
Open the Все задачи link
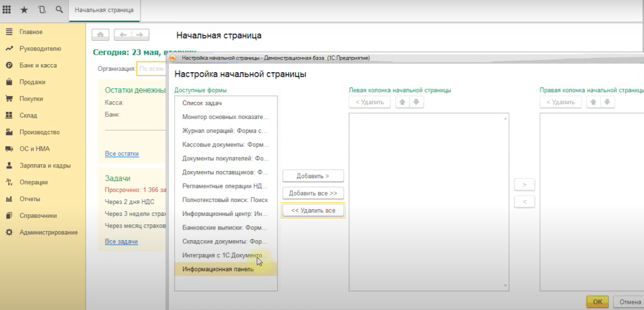[x=121, y=241]
